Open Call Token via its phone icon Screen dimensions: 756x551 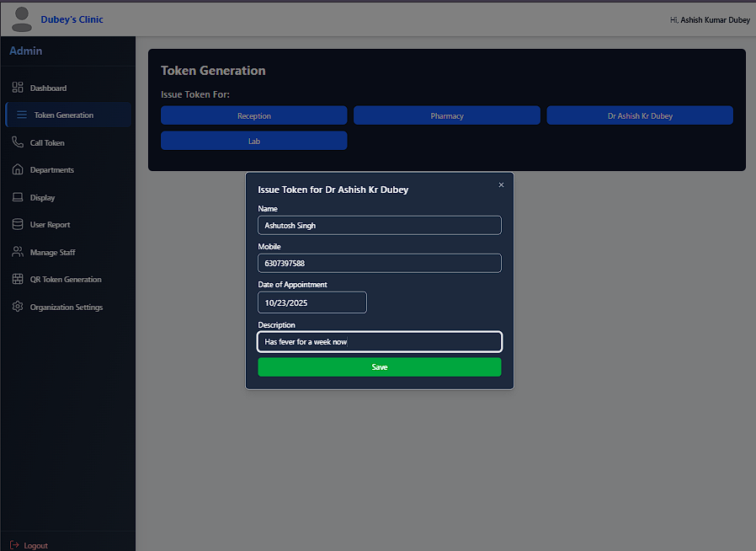click(17, 142)
